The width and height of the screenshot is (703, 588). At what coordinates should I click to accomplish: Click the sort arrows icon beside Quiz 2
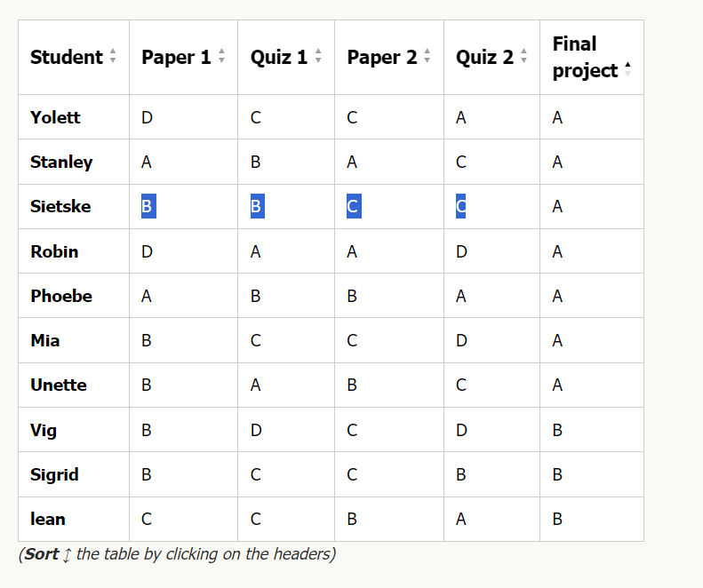[x=524, y=57]
